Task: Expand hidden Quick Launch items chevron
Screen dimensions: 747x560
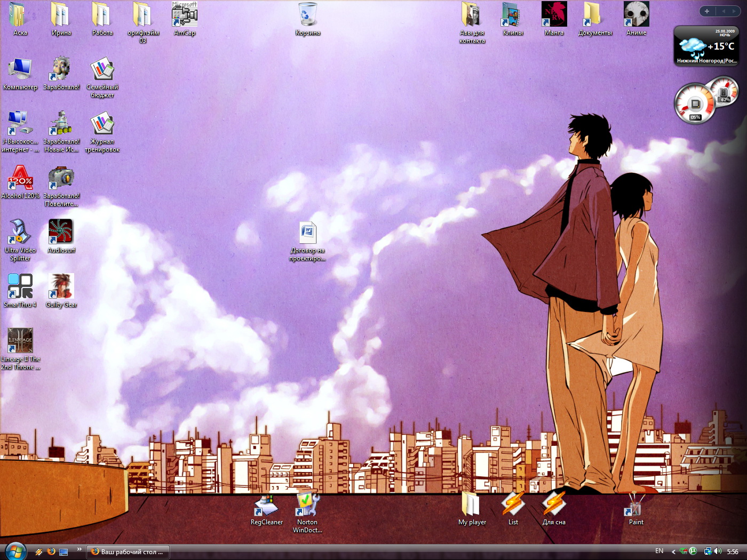Action: tap(79, 549)
